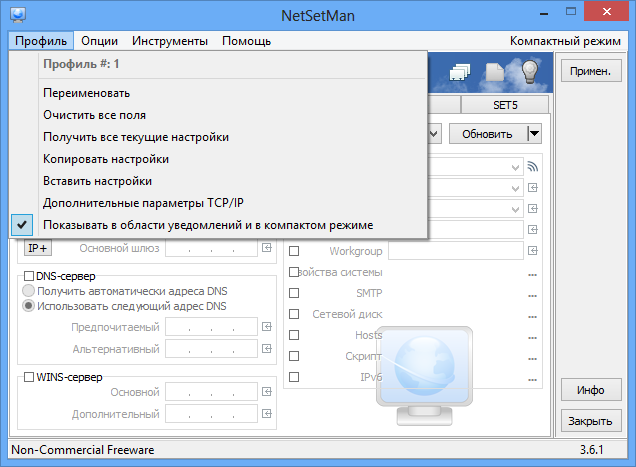
Task: Click get-current icon beside Альтернативный DNS
Action: click(266, 349)
